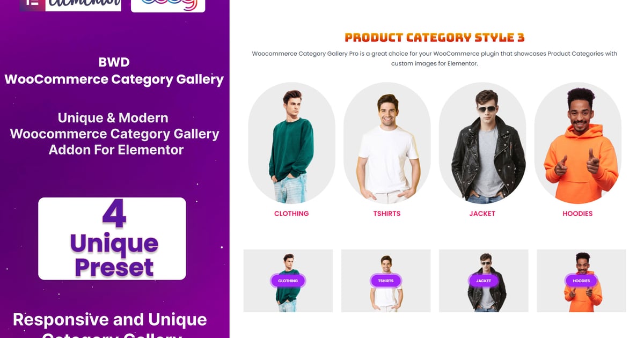The width and height of the screenshot is (644, 338).
Task: Open the Clothing oval category image
Action: tap(291, 143)
